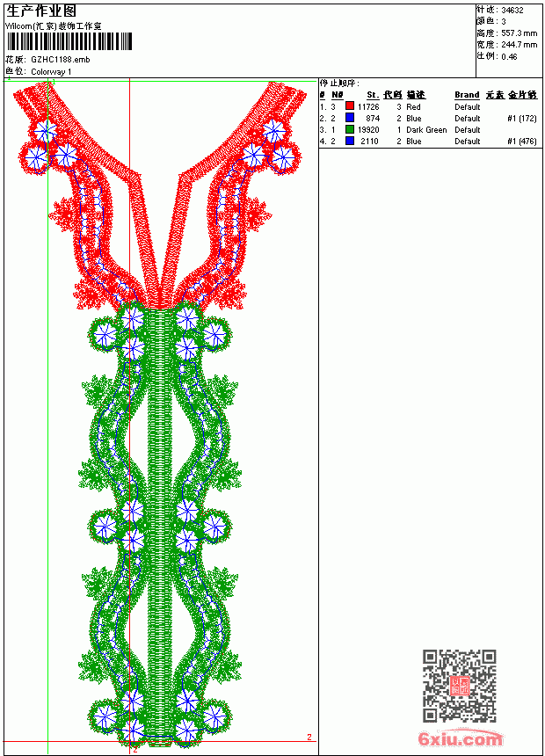Select the blue swatch in stop row 4
The height and width of the screenshot is (756, 545).
[x=350, y=141]
